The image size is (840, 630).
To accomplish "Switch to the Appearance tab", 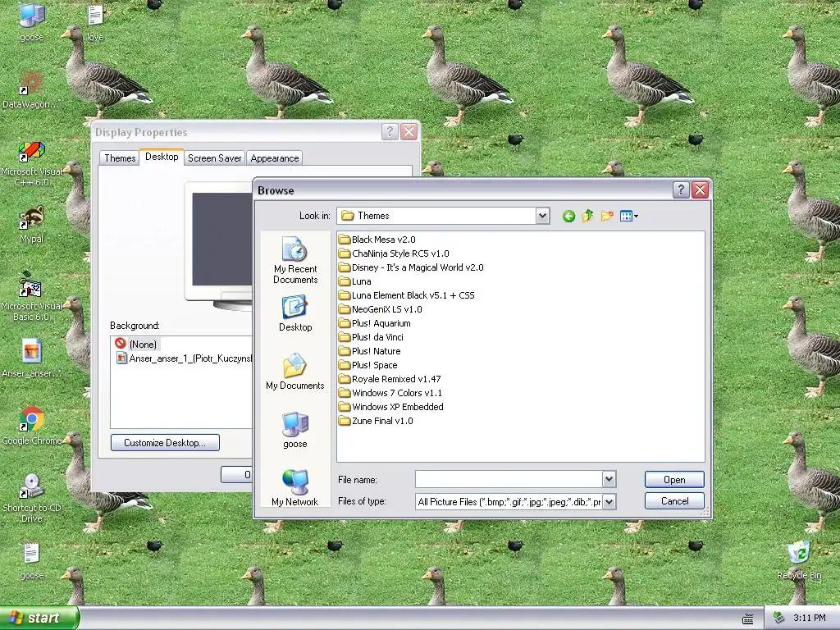I will point(274,158).
